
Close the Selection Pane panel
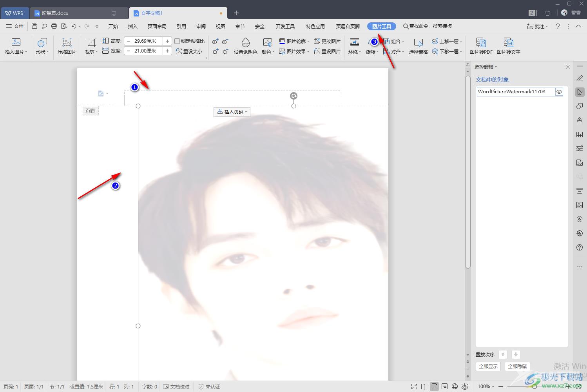pyautogui.click(x=568, y=67)
